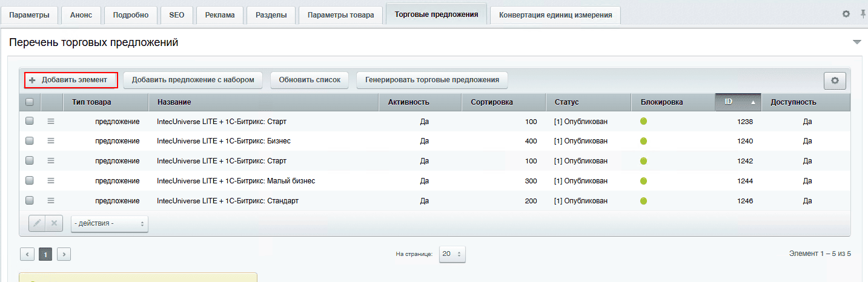
Task: Click green lock status dot for ID 1242
Action: (x=643, y=161)
